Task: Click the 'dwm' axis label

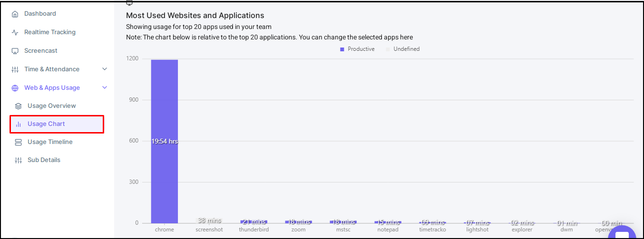Action: pyautogui.click(x=567, y=229)
